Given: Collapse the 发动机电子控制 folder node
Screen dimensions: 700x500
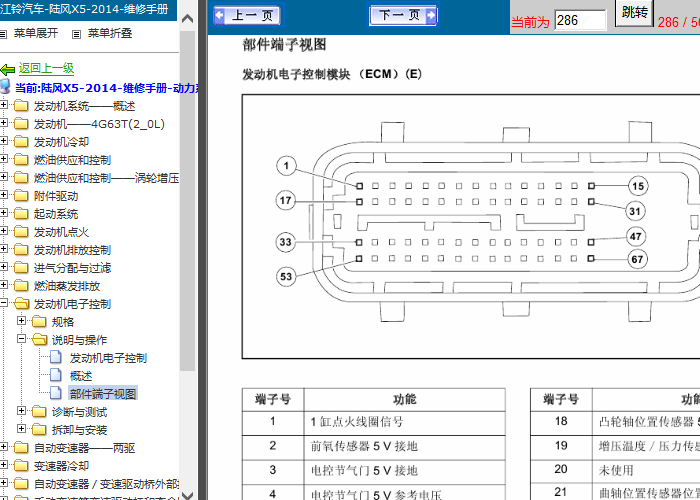Looking at the screenshot, I should (4, 303).
